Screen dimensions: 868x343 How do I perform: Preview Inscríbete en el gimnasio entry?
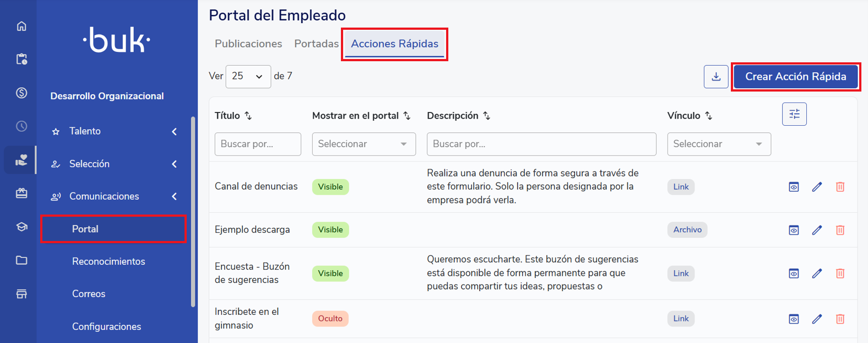(x=794, y=319)
